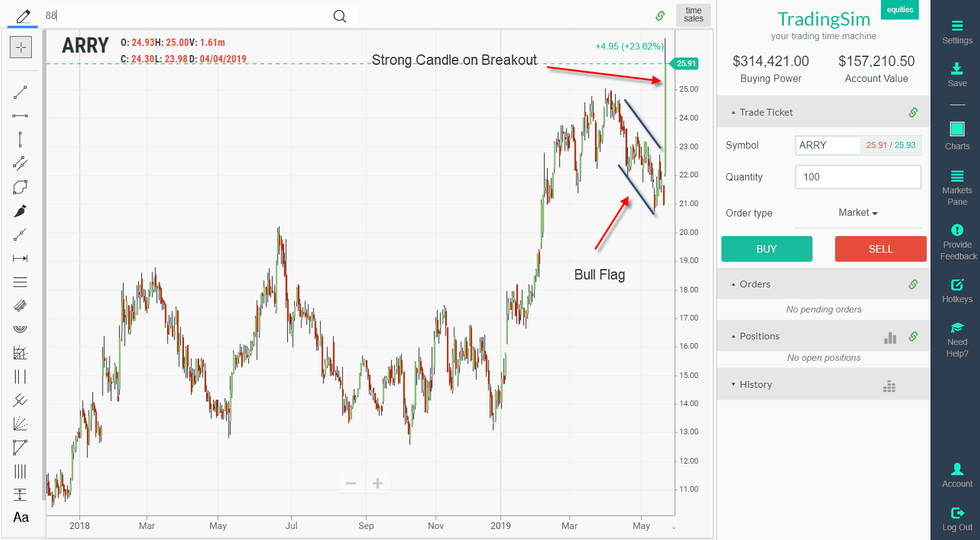Zoom in the chart with plus button

(378, 483)
